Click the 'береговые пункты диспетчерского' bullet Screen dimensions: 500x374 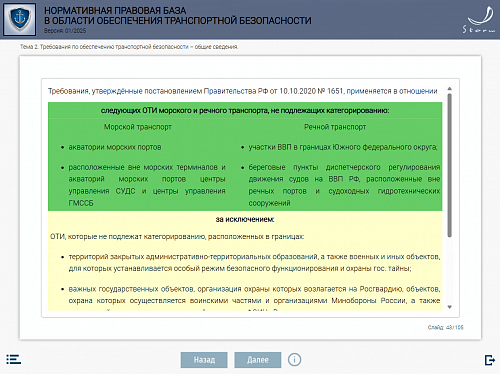344,185
